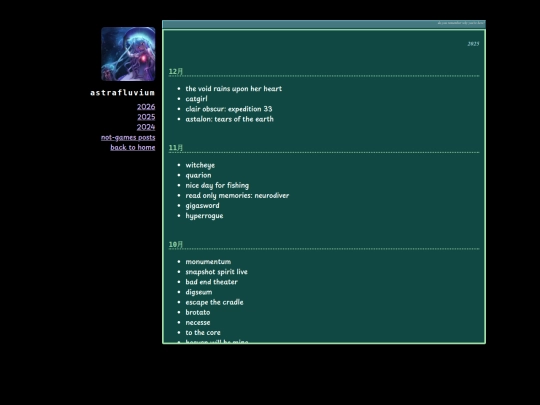The width and height of the screenshot is (540, 405).
Task: Go to the 2026 page
Action: tap(146, 107)
